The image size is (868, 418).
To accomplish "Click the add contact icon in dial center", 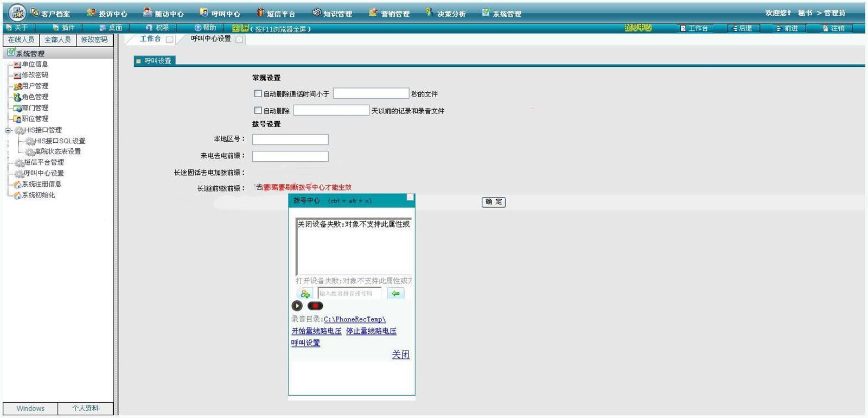I will pos(305,294).
